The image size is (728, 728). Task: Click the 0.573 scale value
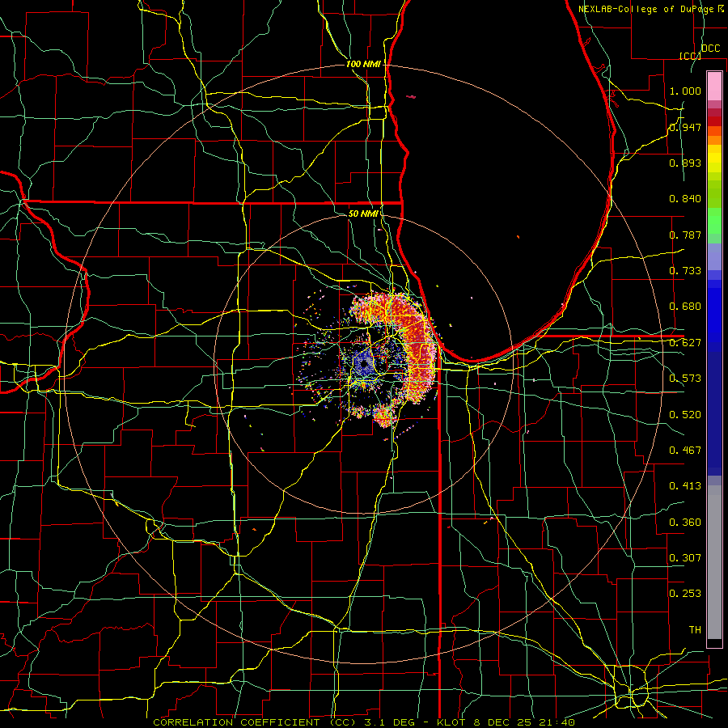685,379
